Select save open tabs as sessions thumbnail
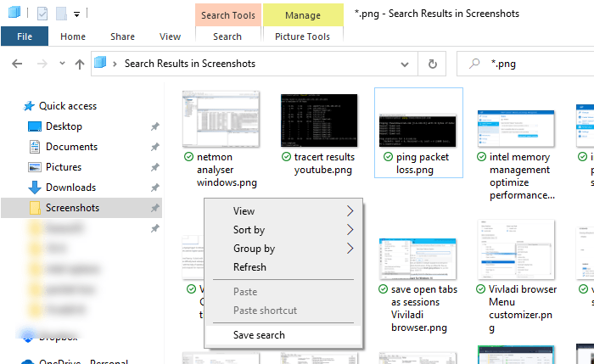 point(417,259)
